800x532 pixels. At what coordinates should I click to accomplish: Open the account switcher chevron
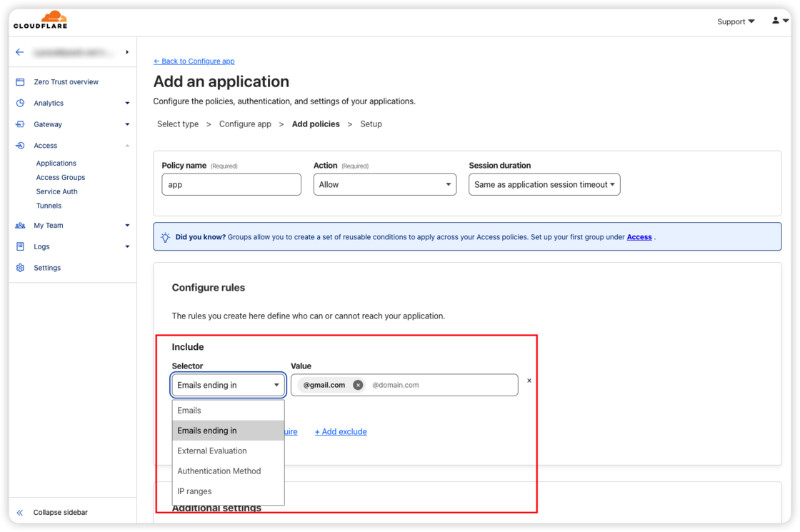coord(127,52)
